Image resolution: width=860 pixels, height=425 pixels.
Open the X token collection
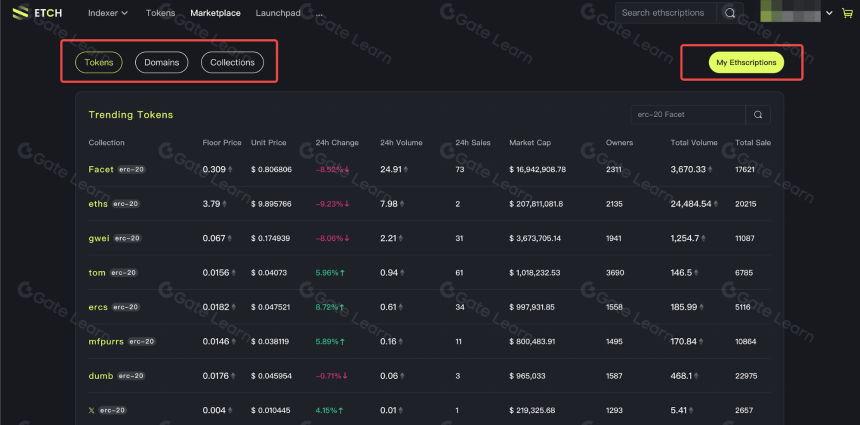point(92,410)
